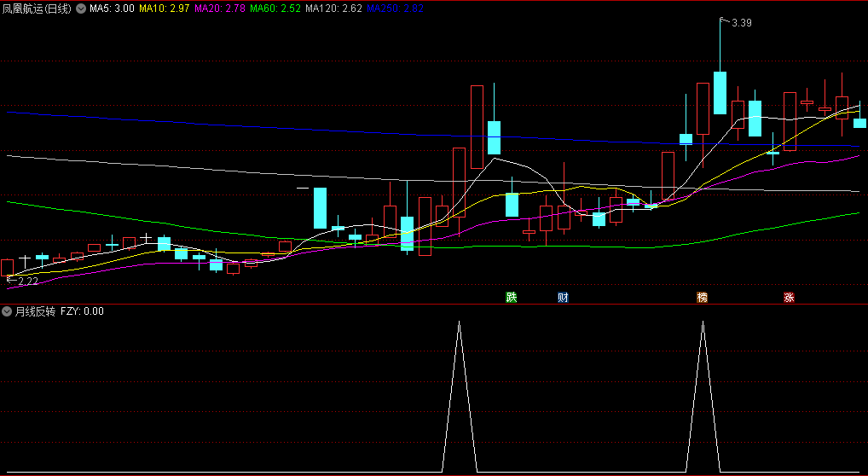Click the red 涨 event marker
Screen dimensions: 868x476
click(x=789, y=297)
